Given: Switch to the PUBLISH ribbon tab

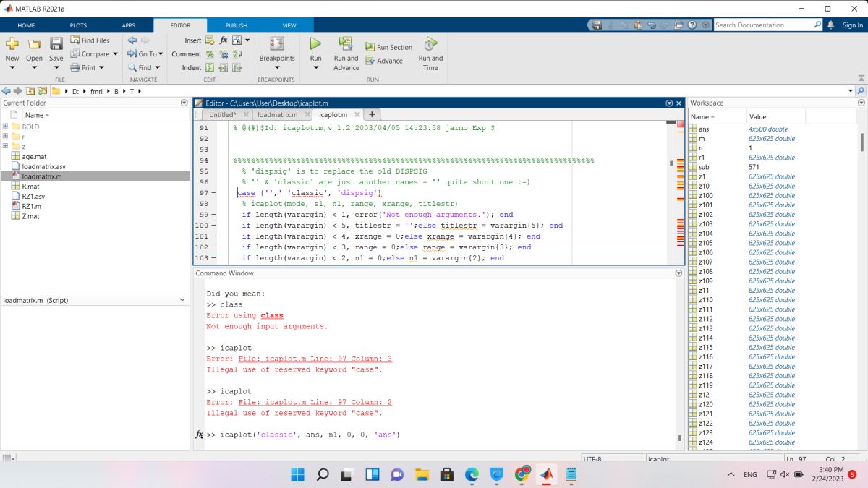Looking at the screenshot, I should pyautogui.click(x=236, y=25).
